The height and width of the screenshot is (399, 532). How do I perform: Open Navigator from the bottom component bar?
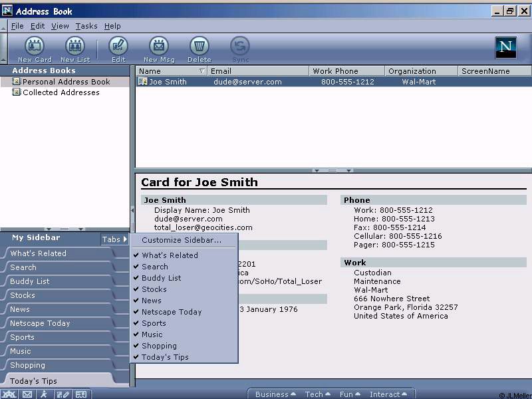[x=9, y=394]
